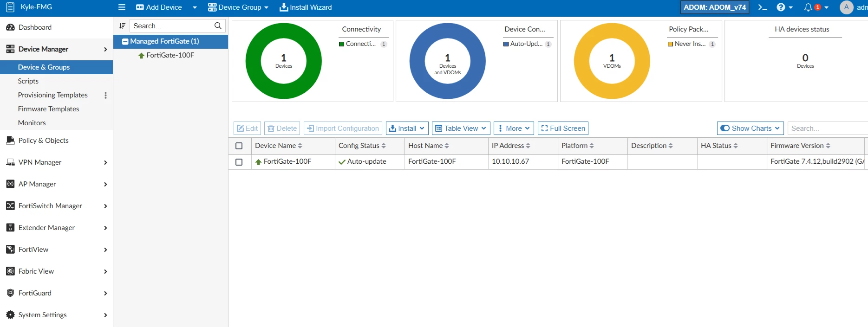Image resolution: width=868 pixels, height=327 pixels.
Task: Click the table Search field
Action: pos(828,128)
